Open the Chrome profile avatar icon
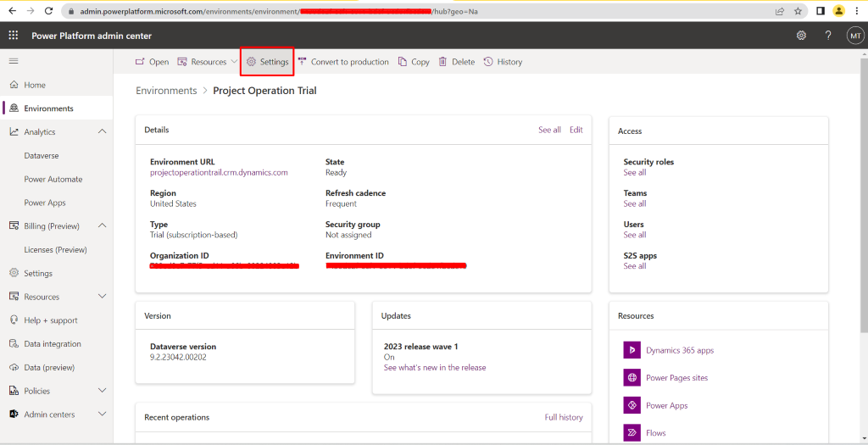This screenshot has height=445, width=868. click(x=839, y=10)
